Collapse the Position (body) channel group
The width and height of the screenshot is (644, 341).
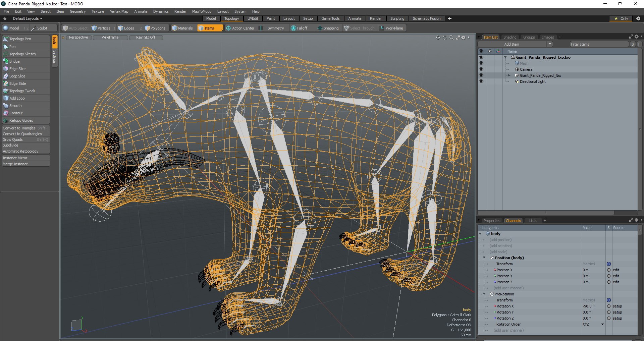[x=484, y=258]
